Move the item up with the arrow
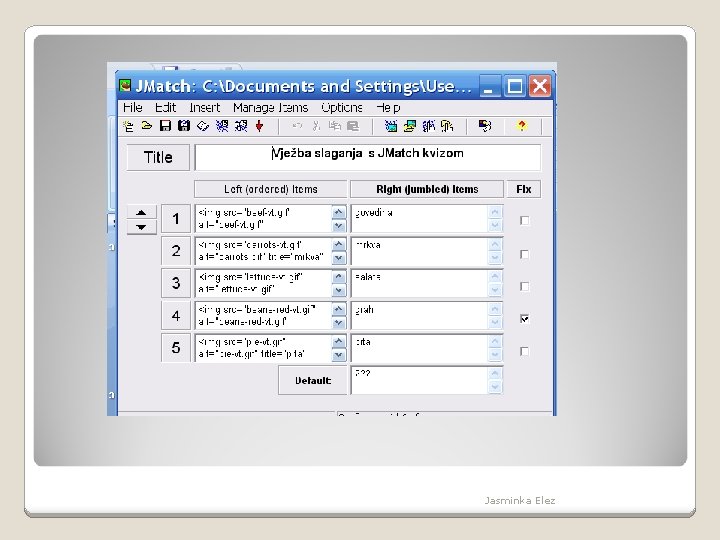 [x=141, y=212]
